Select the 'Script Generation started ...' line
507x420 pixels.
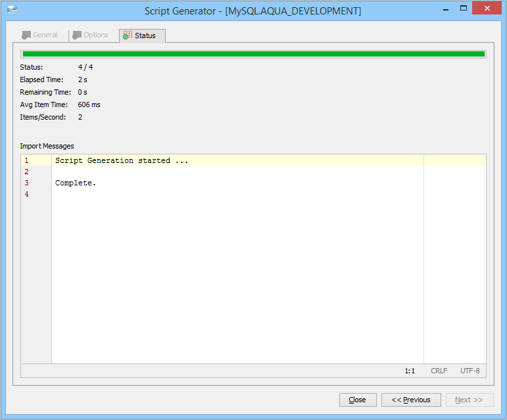[122, 160]
